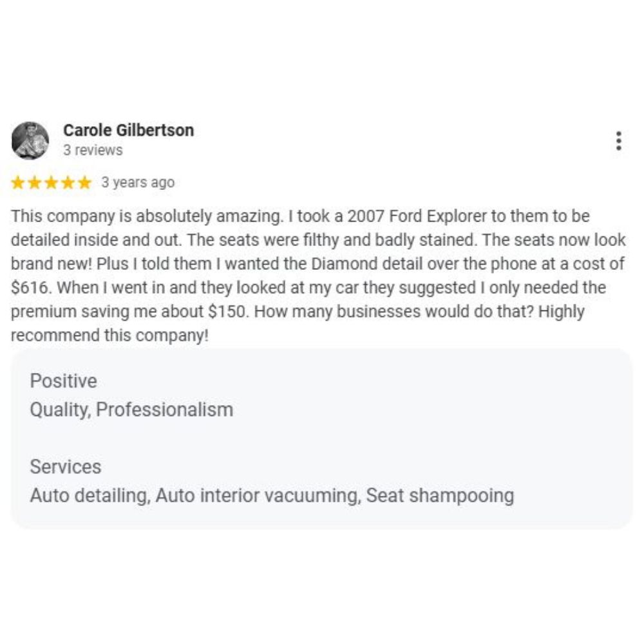Select the 'Quality, Professionalism' attributes line
The height and width of the screenshot is (644, 644).
pos(131,410)
